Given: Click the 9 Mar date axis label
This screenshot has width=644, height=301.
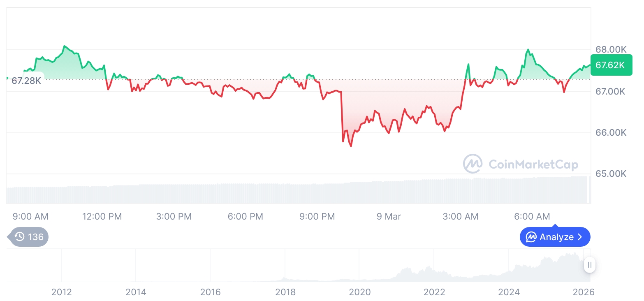Looking at the screenshot, I should pyautogui.click(x=389, y=216).
